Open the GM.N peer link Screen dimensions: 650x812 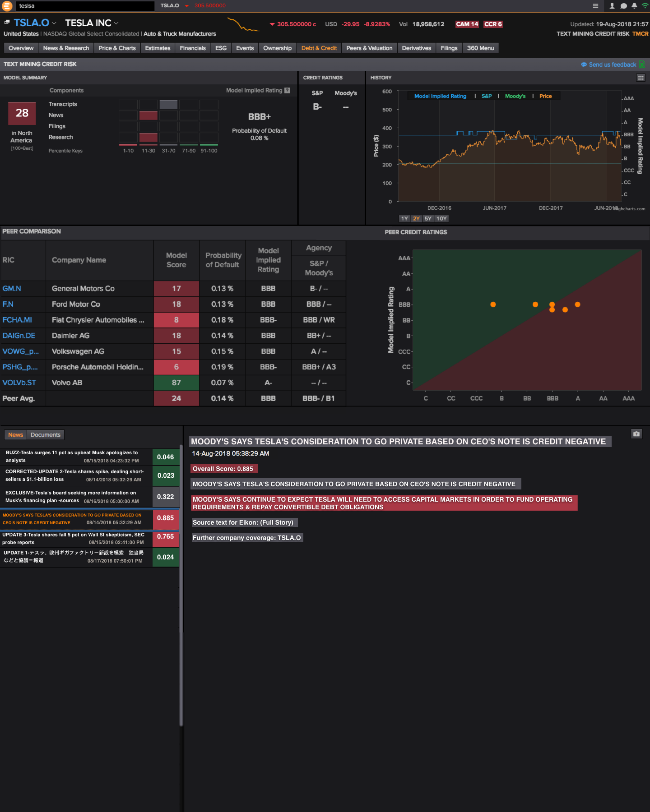[x=12, y=289]
